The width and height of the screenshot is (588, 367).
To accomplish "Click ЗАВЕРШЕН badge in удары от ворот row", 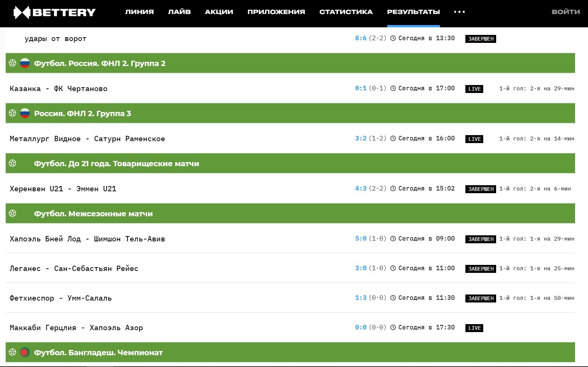I will [481, 39].
